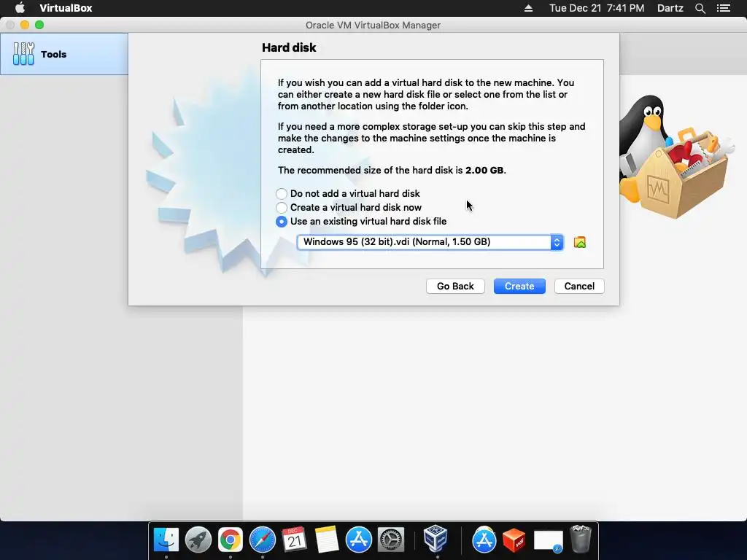Open Calendar from the dock
This screenshot has width=747, height=560.
295,540
